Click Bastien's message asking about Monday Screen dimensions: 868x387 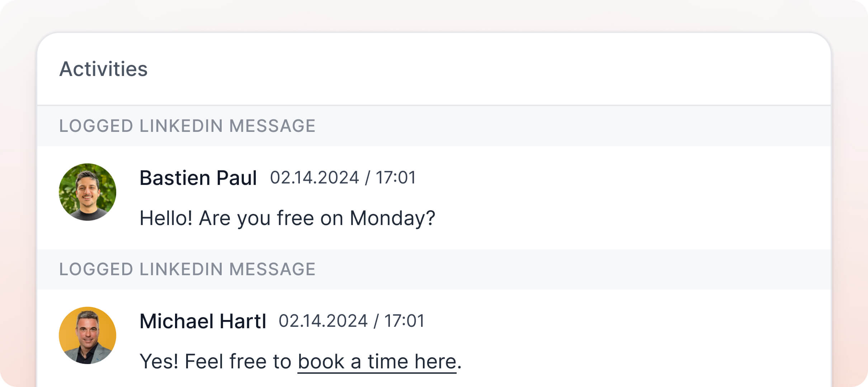tap(288, 218)
